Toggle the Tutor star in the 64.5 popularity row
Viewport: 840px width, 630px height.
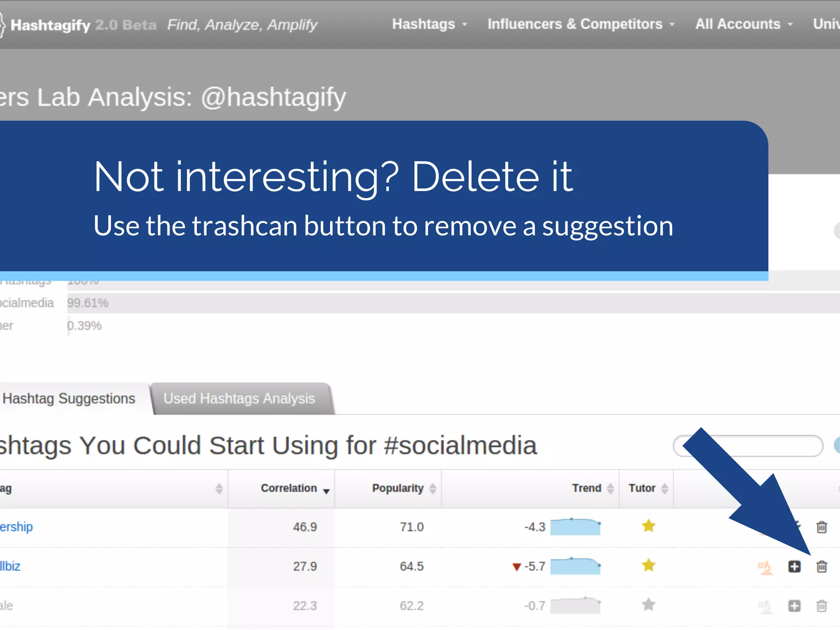(648, 565)
